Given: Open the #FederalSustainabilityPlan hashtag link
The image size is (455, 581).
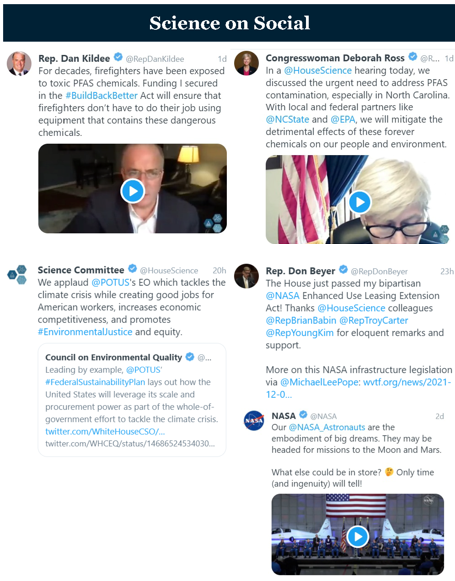Looking at the screenshot, I should coord(95,382).
